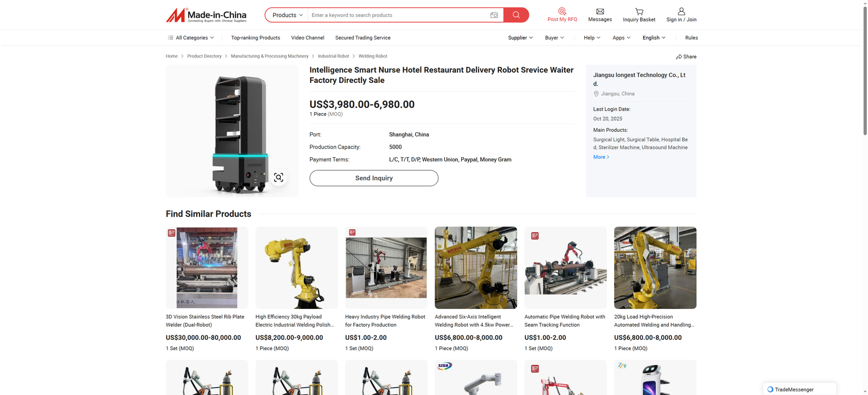868x395 pixels.
Task: Open the Inquiry Basket cart icon
Action: [639, 11]
